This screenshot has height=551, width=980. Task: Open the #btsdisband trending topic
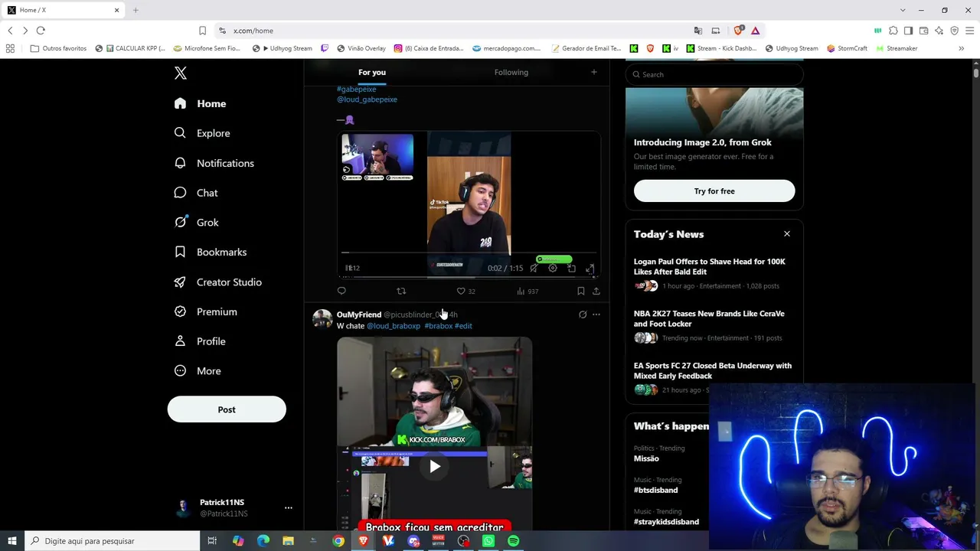pos(655,490)
